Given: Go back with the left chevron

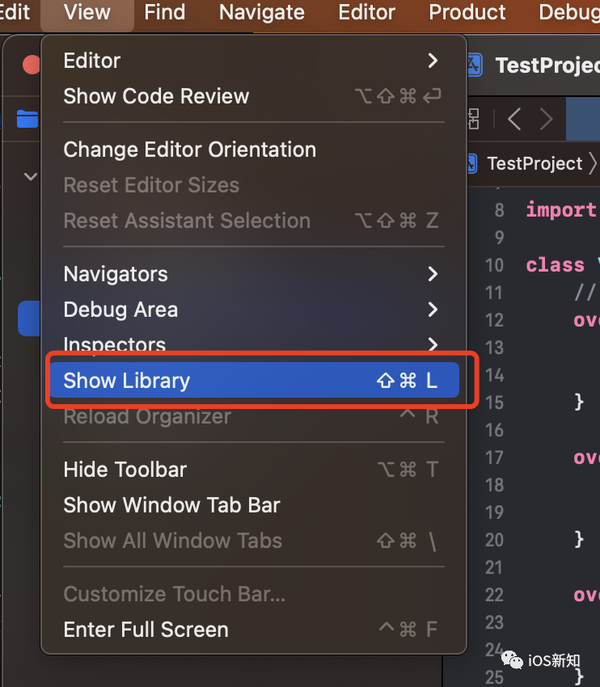Looking at the screenshot, I should coord(514,120).
